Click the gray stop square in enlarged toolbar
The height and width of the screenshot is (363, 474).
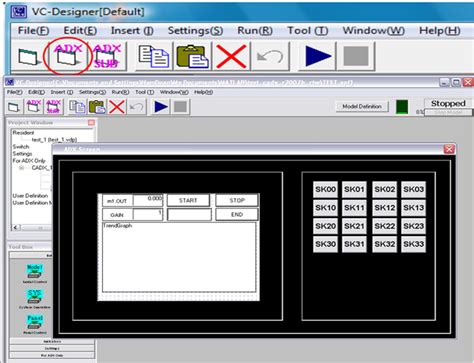pyautogui.click(x=356, y=56)
